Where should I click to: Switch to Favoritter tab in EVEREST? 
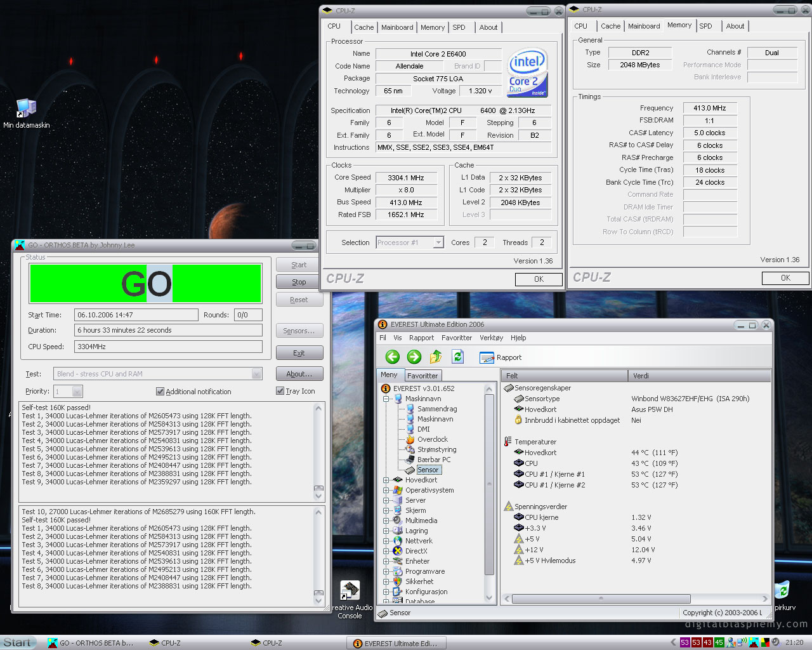(422, 376)
